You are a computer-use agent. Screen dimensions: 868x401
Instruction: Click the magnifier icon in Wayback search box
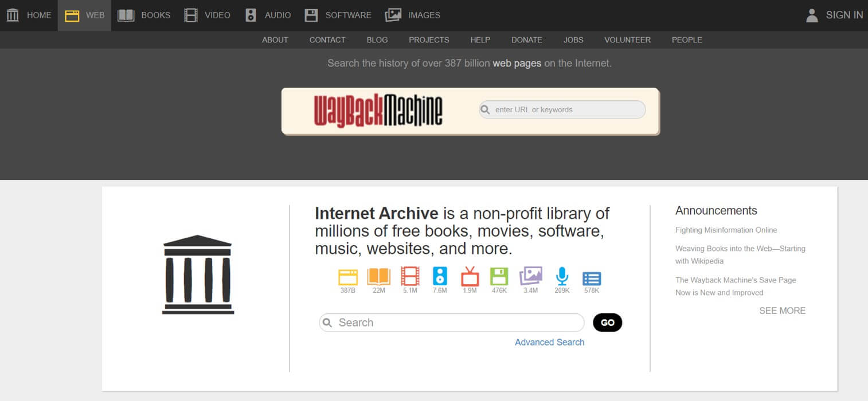click(x=486, y=109)
